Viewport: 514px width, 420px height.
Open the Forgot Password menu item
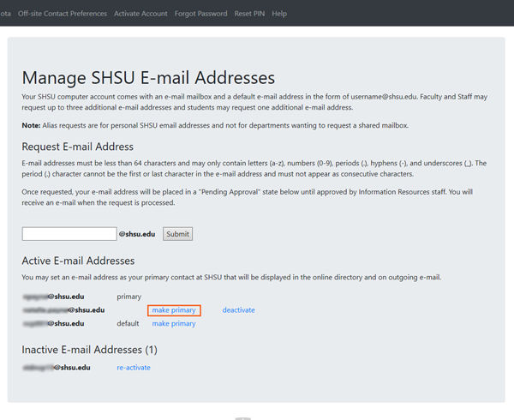(200, 14)
